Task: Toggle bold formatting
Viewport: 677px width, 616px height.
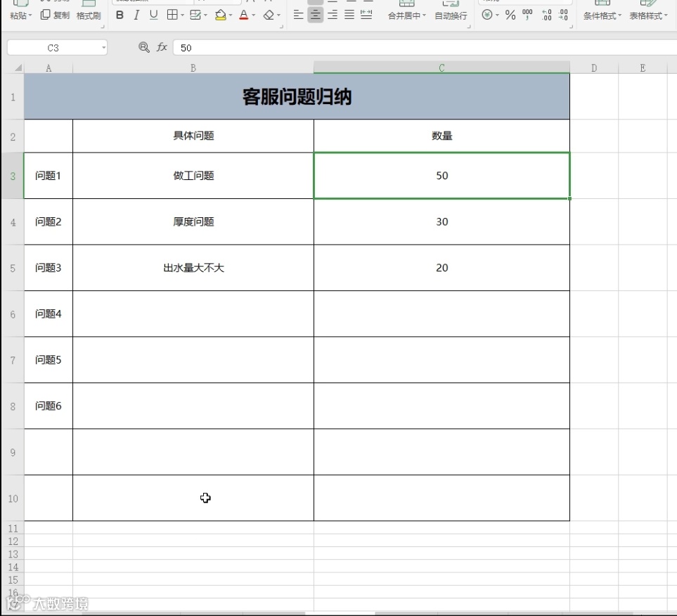Action: coord(120,15)
